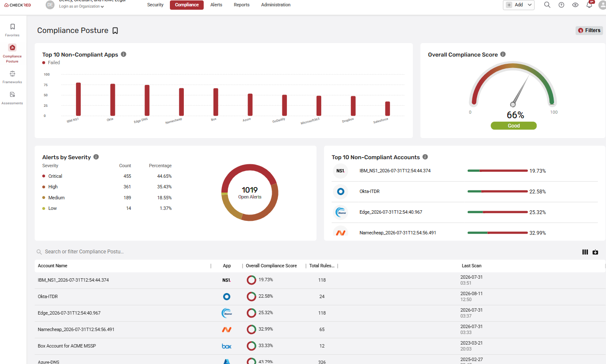The image size is (606, 364).
Task: Open the Okta-ITDR account row link
Action: [48, 296]
